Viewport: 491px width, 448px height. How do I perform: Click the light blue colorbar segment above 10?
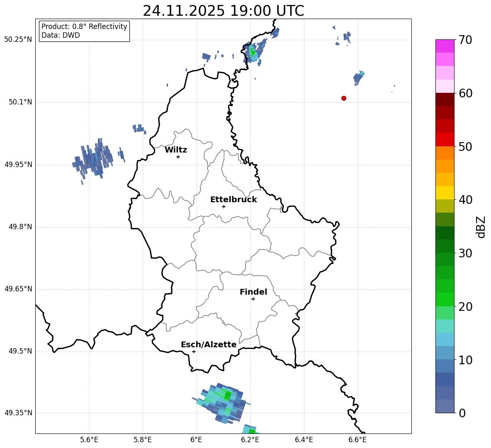coord(445,353)
